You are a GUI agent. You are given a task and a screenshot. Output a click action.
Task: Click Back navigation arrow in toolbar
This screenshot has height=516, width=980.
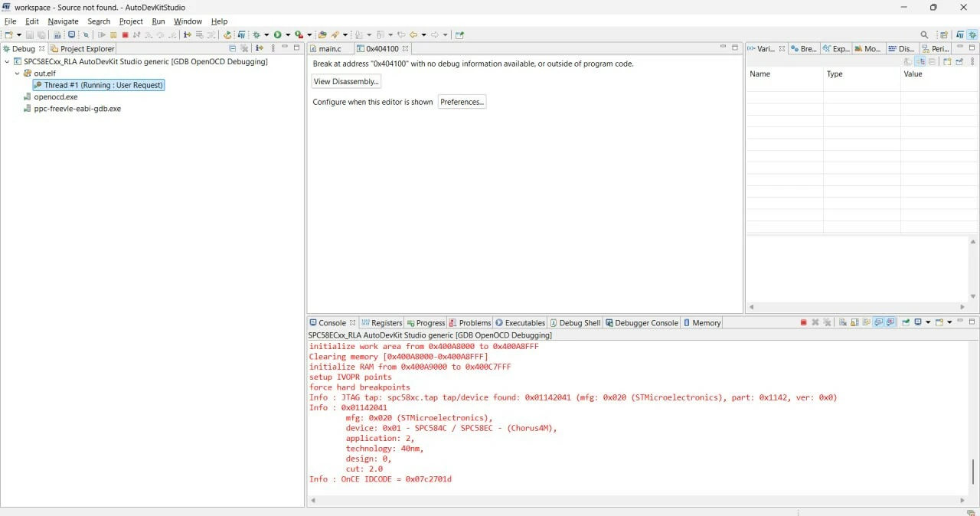click(413, 34)
